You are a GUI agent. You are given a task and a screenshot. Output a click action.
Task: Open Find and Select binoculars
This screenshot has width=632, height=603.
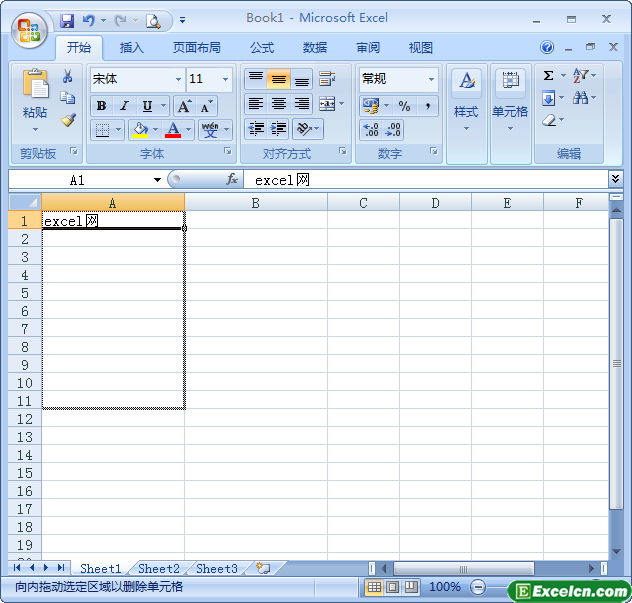580,98
